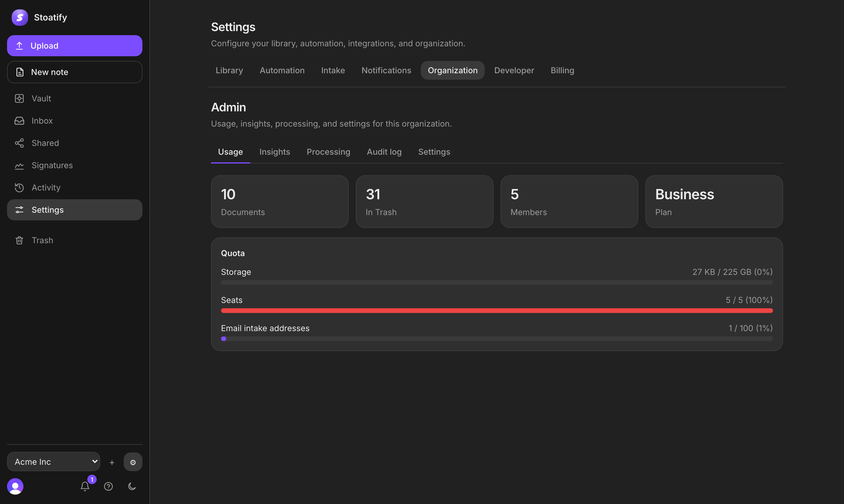The width and height of the screenshot is (844, 504).
Task: Expand the Acme Inc organization dropdown
Action: pos(54,462)
